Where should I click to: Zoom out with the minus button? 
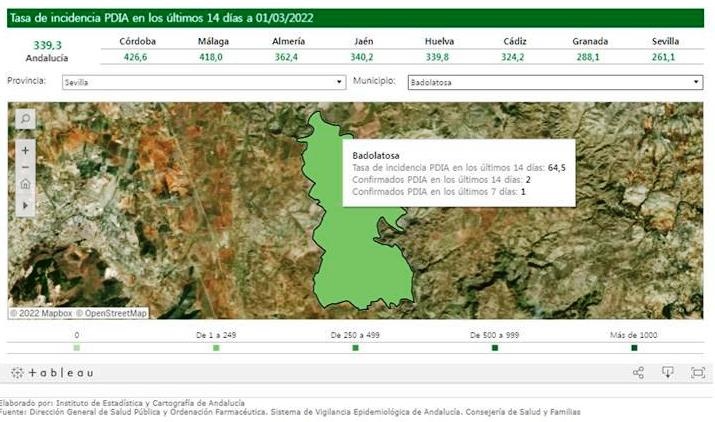[25, 167]
